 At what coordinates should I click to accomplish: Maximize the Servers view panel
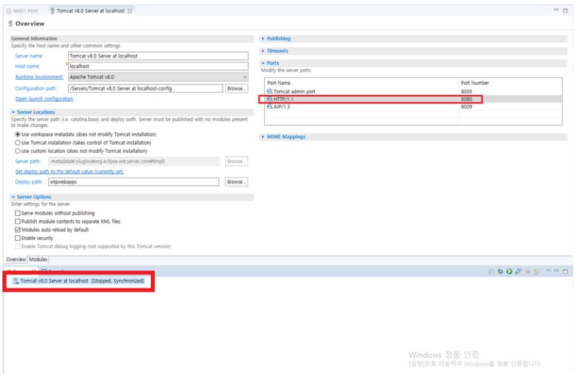click(x=565, y=271)
